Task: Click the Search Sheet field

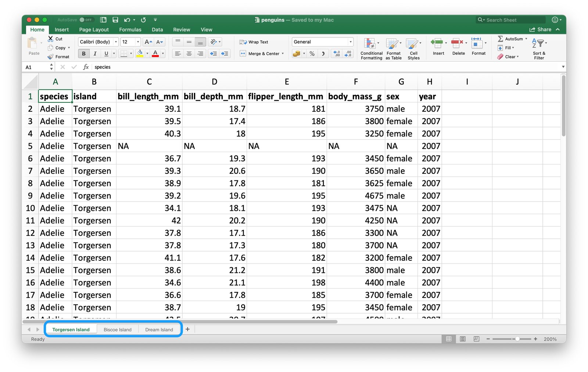Action: [x=511, y=20]
